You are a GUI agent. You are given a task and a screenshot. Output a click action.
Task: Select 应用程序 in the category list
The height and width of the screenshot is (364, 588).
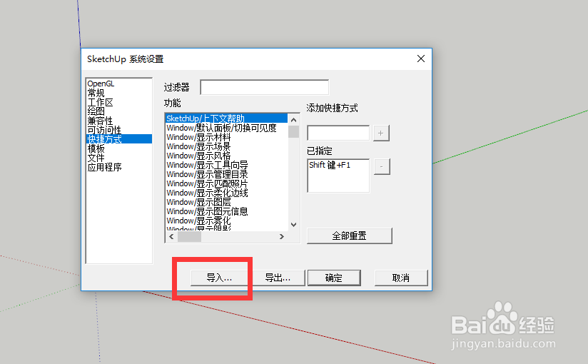click(x=119, y=167)
